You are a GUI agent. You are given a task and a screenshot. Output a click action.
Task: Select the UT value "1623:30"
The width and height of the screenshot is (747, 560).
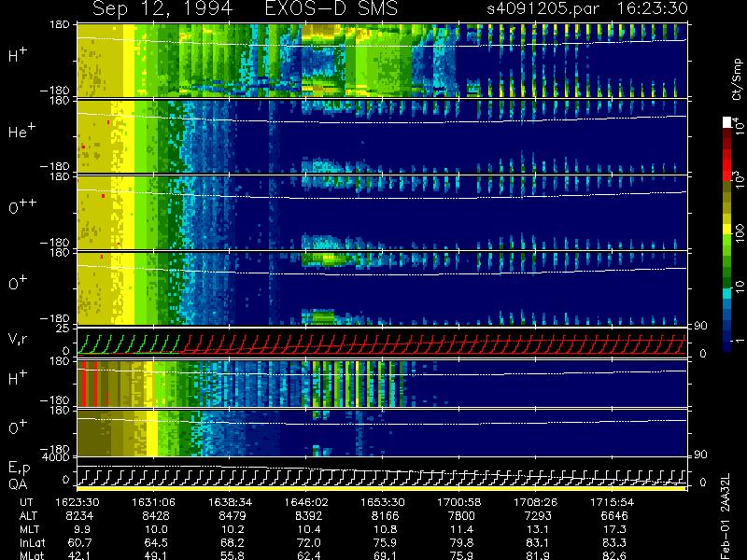(78, 502)
